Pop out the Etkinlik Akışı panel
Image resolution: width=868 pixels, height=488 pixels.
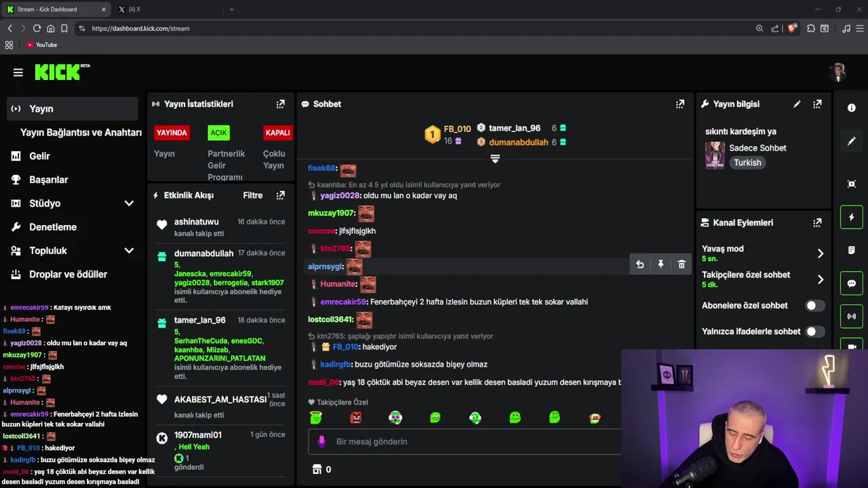click(281, 195)
